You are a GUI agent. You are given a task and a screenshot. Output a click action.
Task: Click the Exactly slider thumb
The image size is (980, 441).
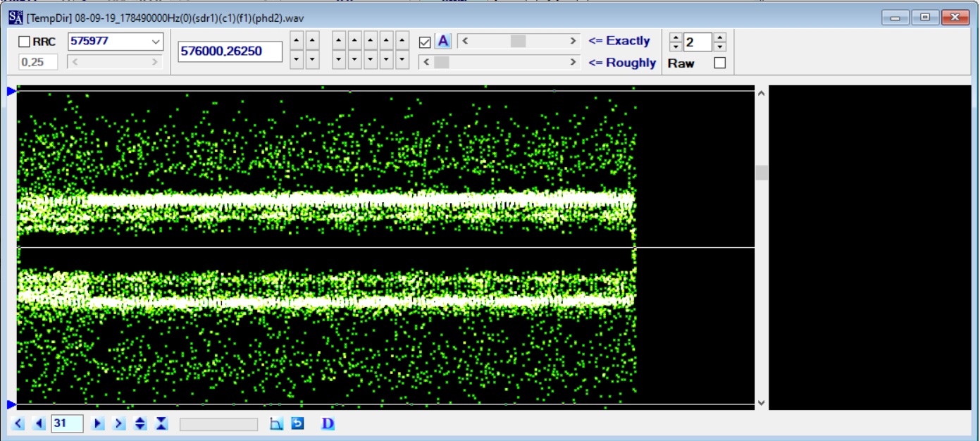[518, 42]
